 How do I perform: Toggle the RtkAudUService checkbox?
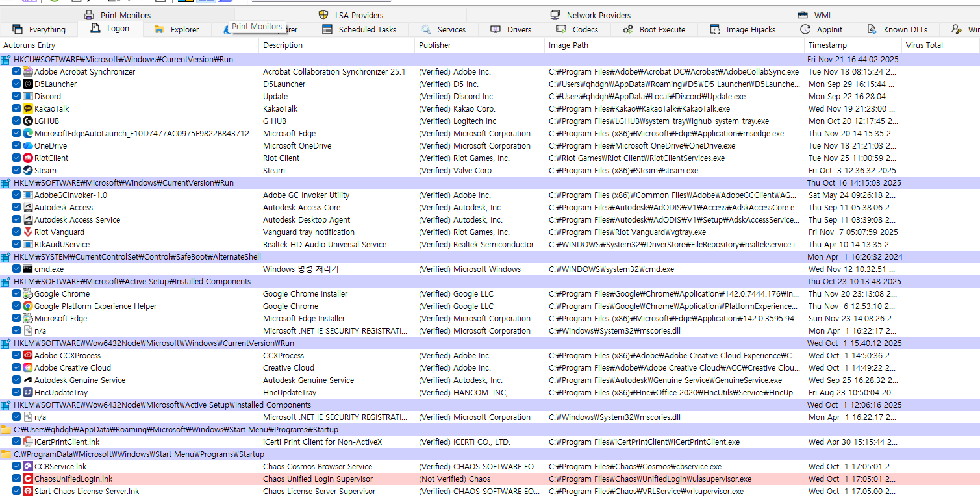[x=17, y=244]
